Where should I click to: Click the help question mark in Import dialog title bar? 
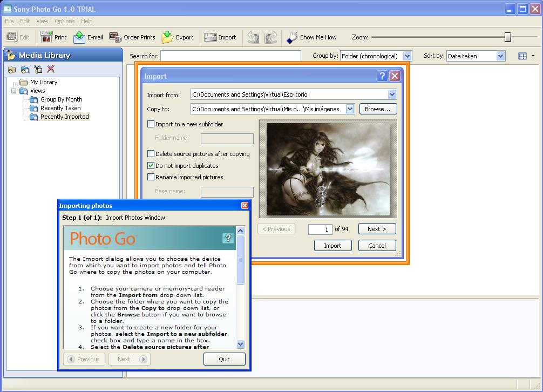[382, 76]
